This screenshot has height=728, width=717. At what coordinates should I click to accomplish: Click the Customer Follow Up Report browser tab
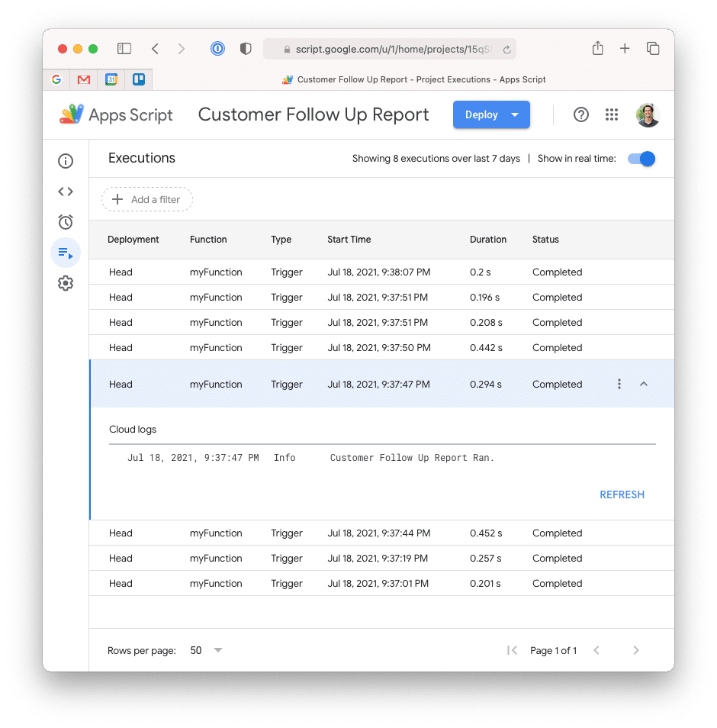416,79
